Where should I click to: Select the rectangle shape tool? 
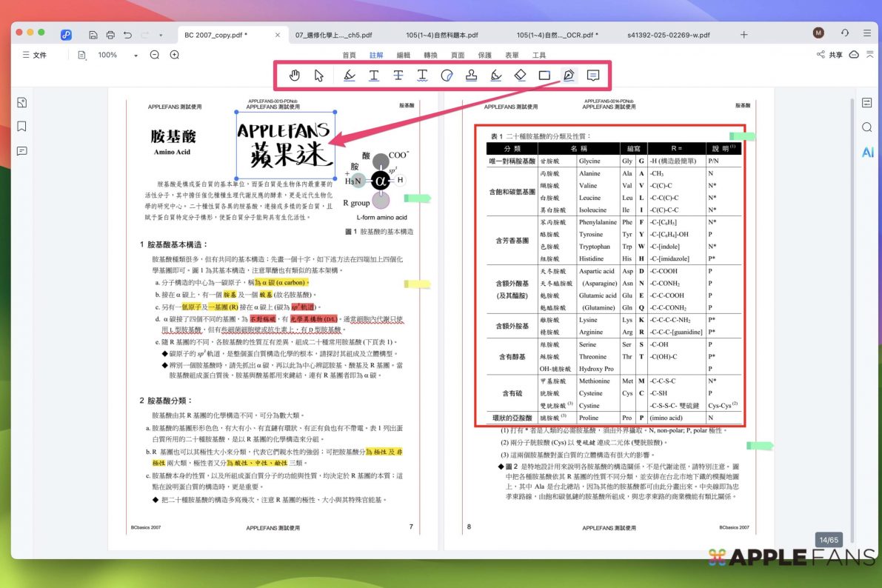click(x=544, y=76)
